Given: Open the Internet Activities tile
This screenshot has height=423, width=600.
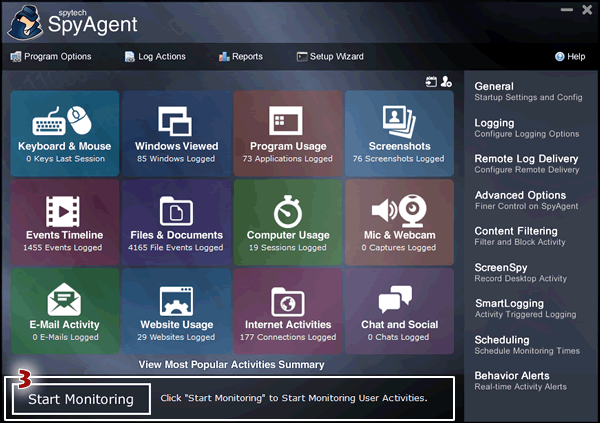Looking at the screenshot, I should coord(288,311).
